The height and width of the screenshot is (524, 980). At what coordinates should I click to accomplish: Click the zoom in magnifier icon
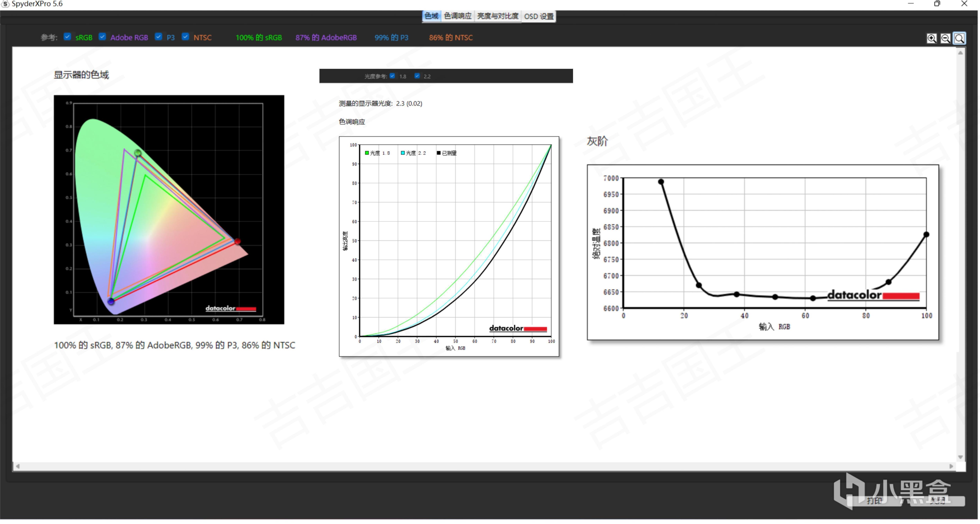[x=931, y=38]
